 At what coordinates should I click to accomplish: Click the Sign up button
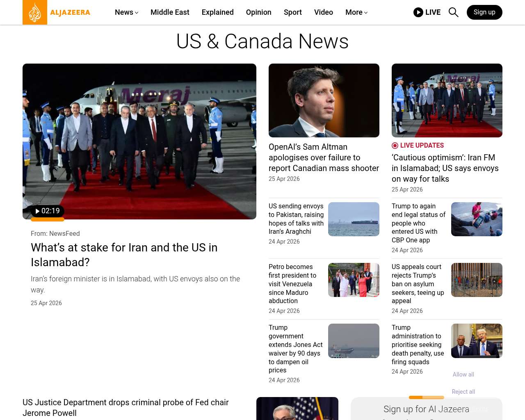pos(484,12)
